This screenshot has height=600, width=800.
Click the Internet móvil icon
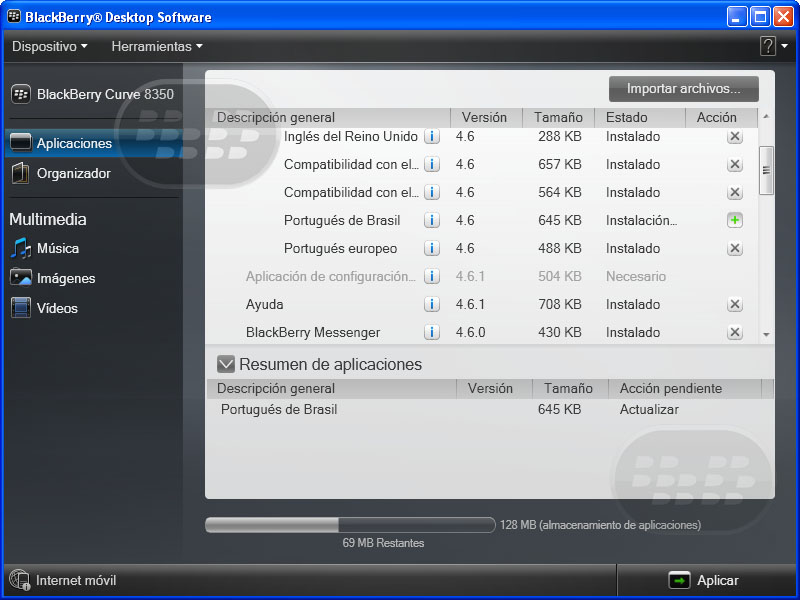[x=19, y=580]
